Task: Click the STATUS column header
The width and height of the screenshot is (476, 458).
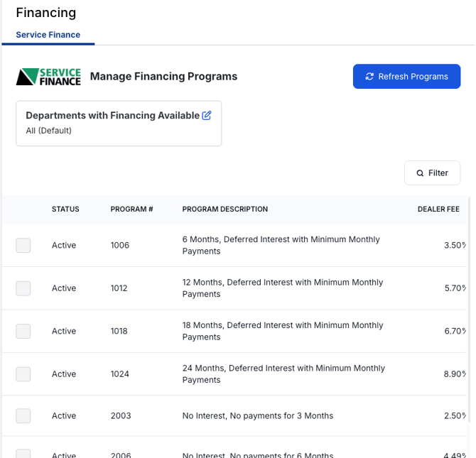Action: [65, 209]
